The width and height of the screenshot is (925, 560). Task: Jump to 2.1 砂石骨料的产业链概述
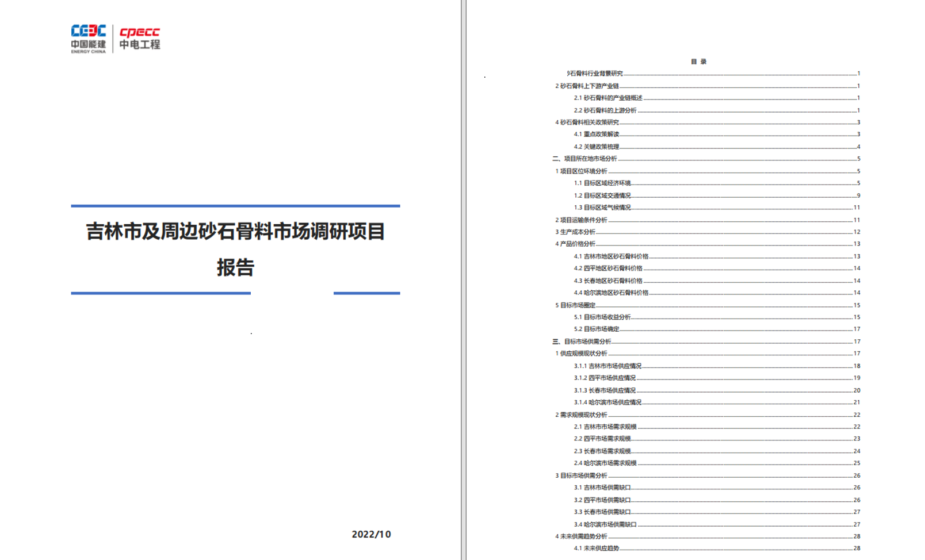607,98
